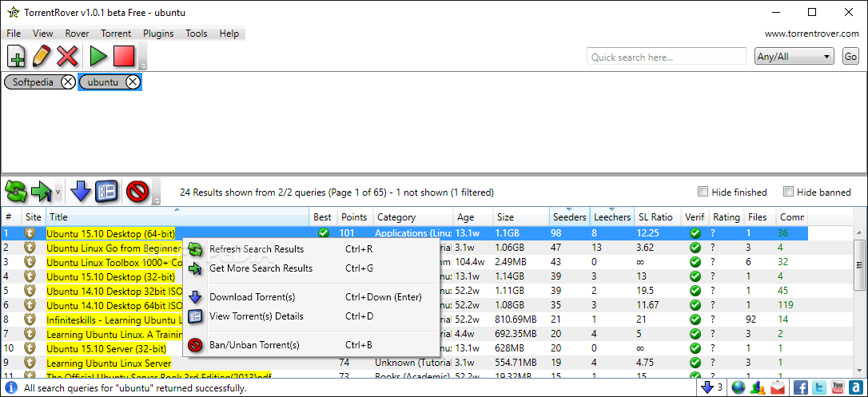Viewport: 868px width, 397px height.
Task: Expand the small arrow beside Get More Results
Action: pos(58,192)
